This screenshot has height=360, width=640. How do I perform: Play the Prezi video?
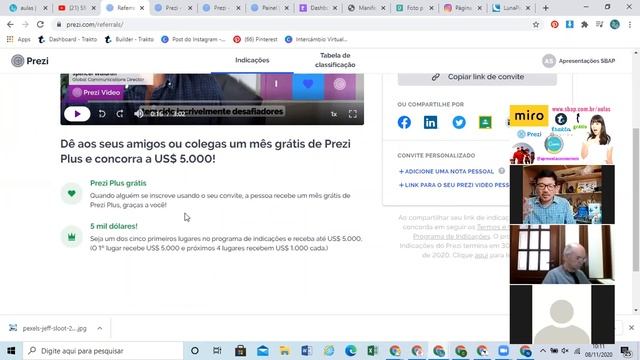(x=77, y=114)
